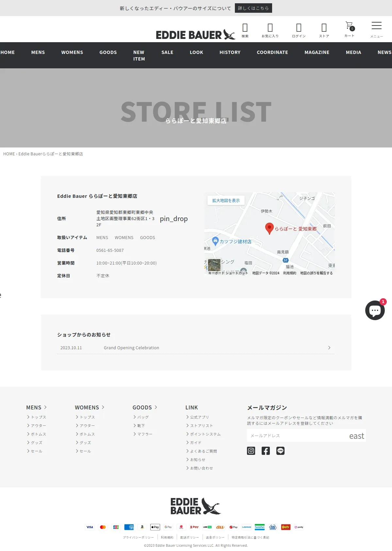Click the Lawson payment icon

coord(247,527)
